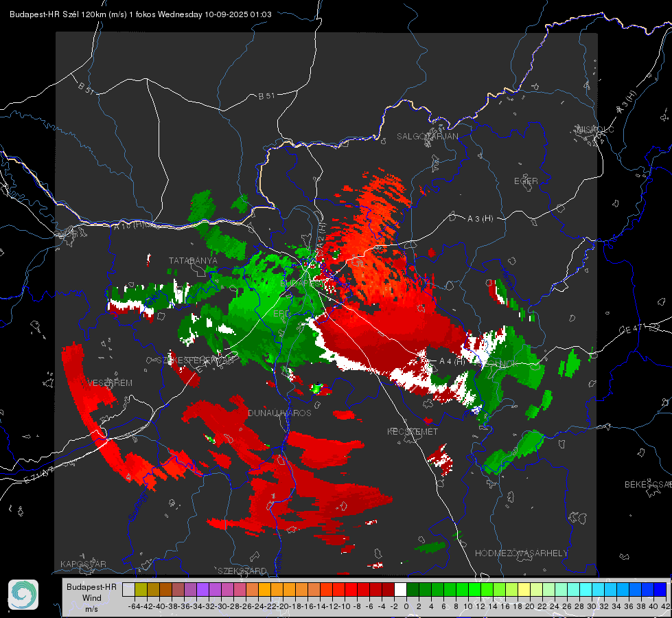Click the 'A 3 (H)' road label south of Eger
This screenshot has height=618, width=672.
pyautogui.click(x=480, y=219)
